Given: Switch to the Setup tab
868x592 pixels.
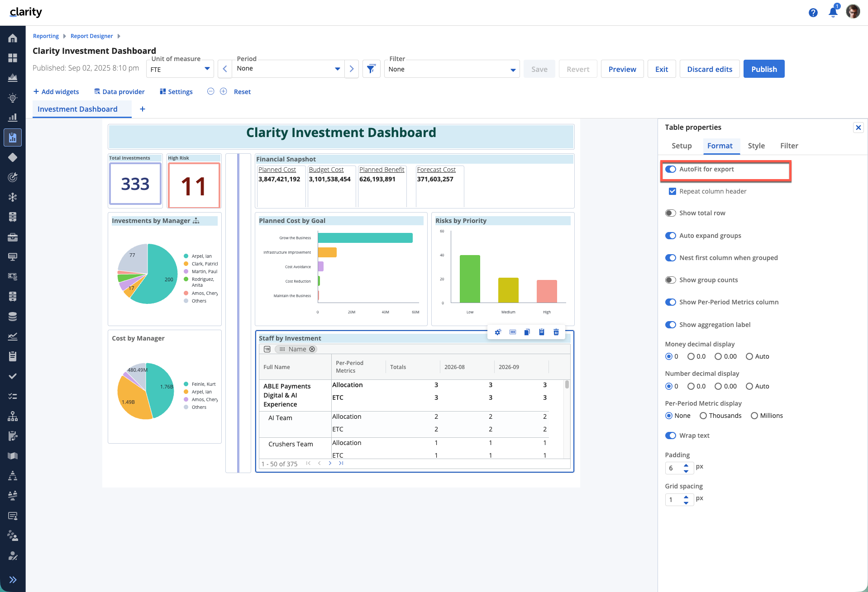Looking at the screenshot, I should click(682, 146).
